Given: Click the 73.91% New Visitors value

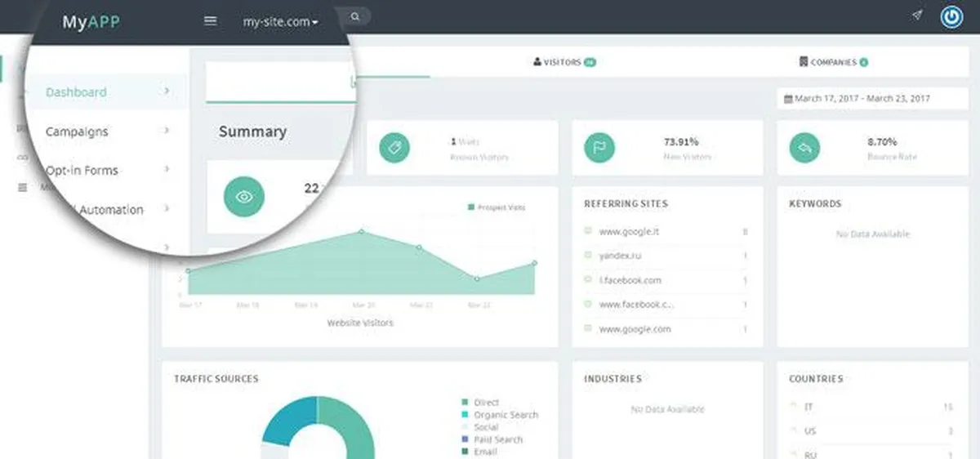Looking at the screenshot, I should tap(681, 141).
